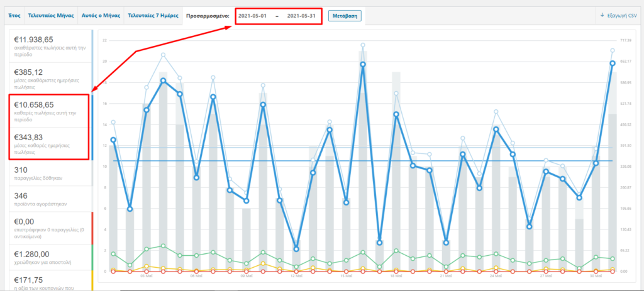Click the red color bar beside €0,00 refunds
Screen dimensions: 644x291
(92, 227)
